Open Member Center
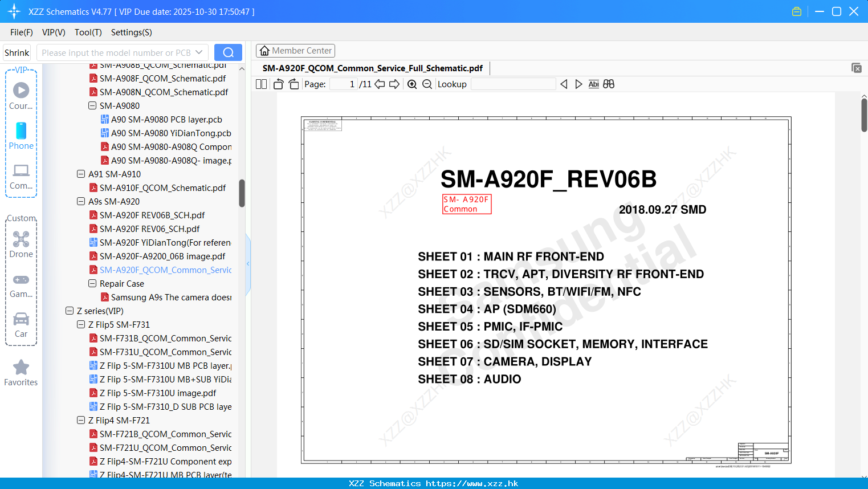 [295, 51]
